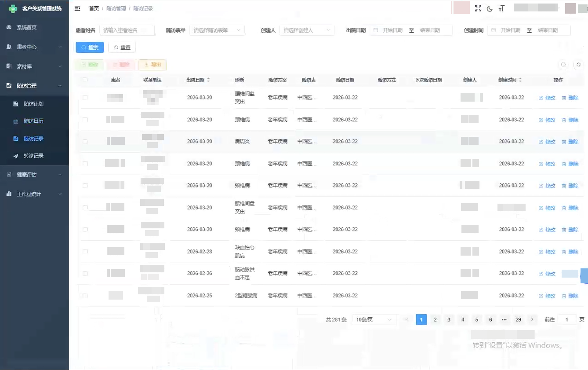The height and width of the screenshot is (370, 588).
Task: Click the round refresh icon above the table
Action: click(x=579, y=65)
